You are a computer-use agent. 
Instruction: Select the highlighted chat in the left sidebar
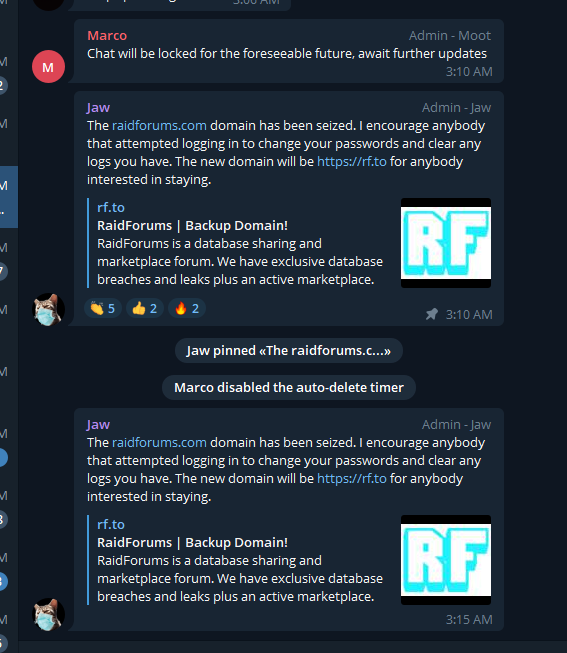click(x=9, y=197)
